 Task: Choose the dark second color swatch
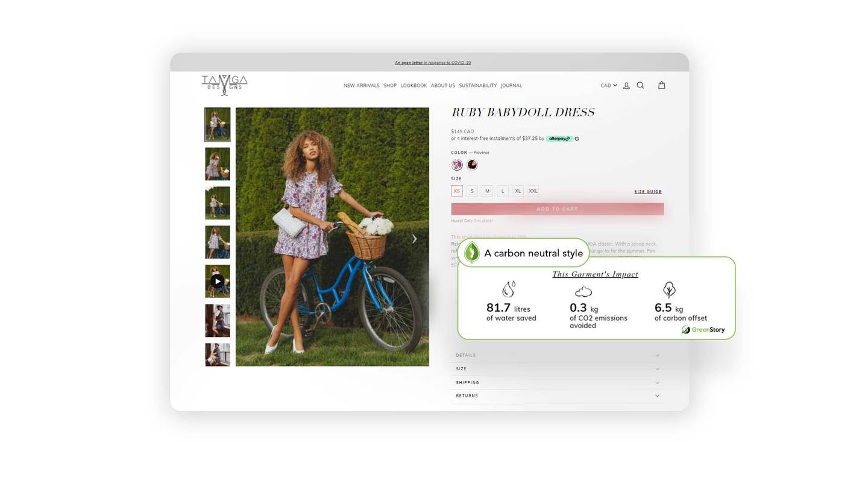point(472,165)
